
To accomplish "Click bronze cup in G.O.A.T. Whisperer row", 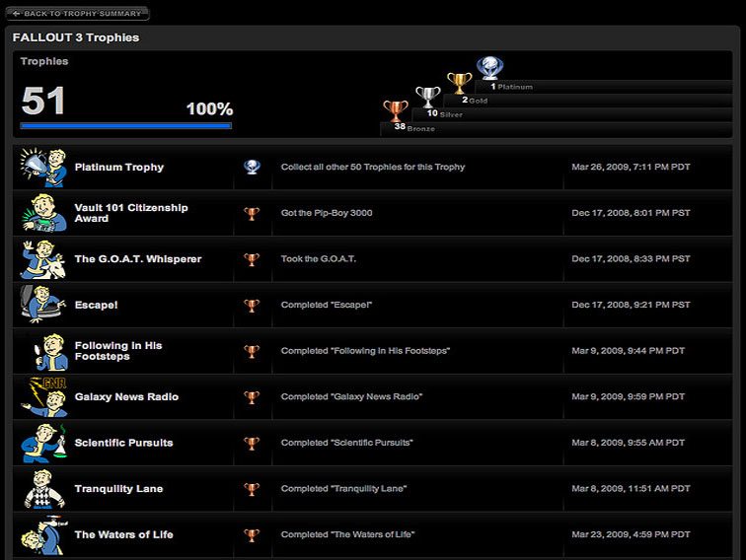I will tap(252, 259).
